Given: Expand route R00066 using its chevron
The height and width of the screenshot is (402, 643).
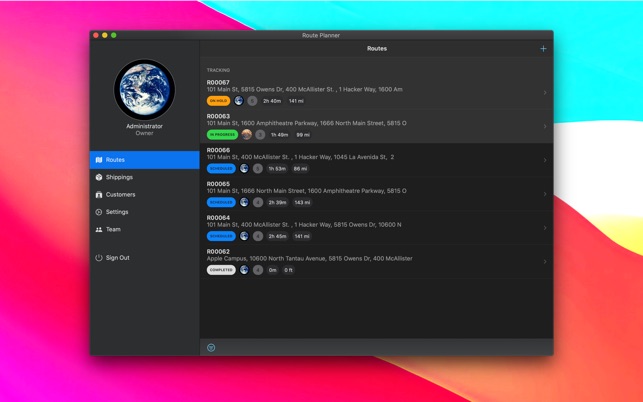Looking at the screenshot, I should (x=545, y=160).
